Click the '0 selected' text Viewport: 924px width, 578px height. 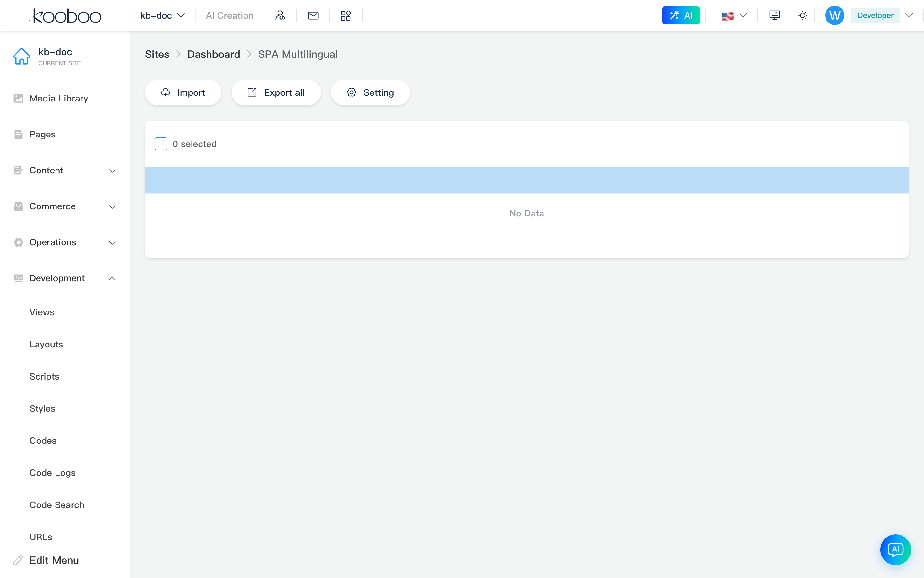pyautogui.click(x=194, y=144)
